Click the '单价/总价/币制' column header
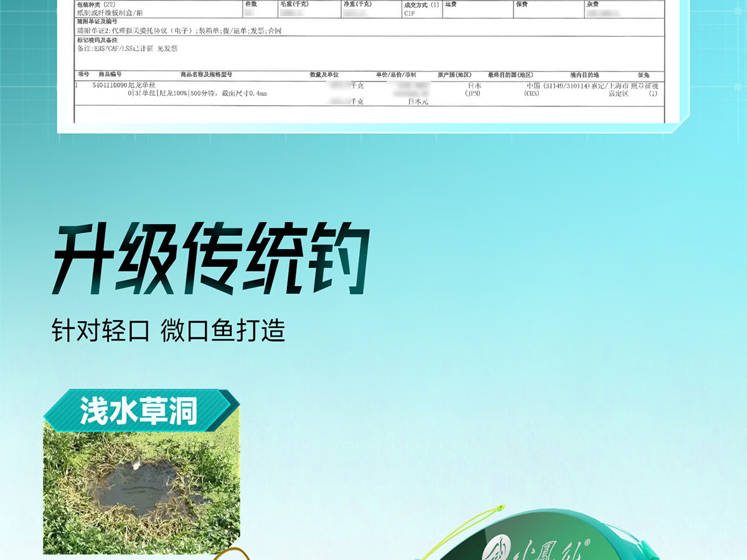This screenshot has height=560, width=747. coord(397,75)
